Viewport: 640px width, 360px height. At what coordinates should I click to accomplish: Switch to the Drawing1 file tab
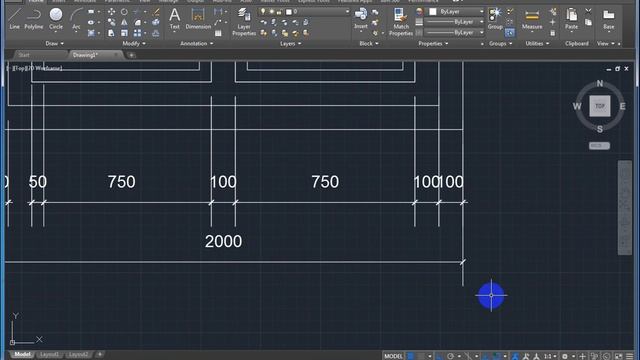pyautogui.click(x=85, y=55)
